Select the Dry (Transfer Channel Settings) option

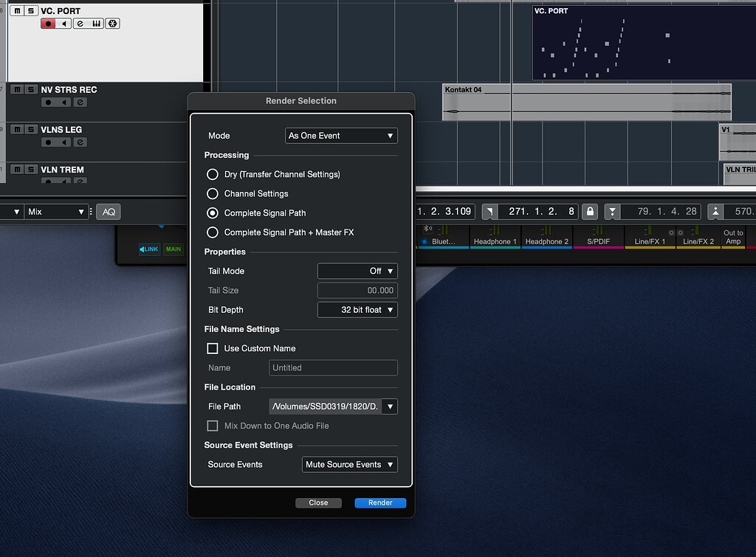(213, 175)
